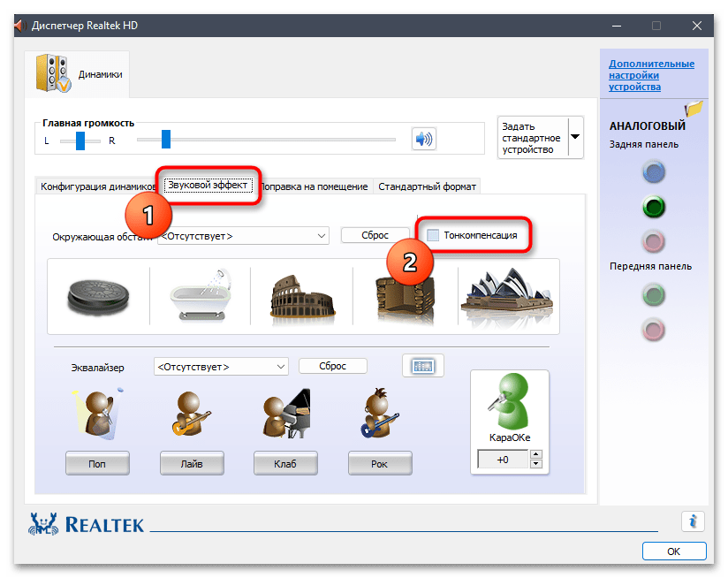
Task: Mute sound with the speaker icon
Action: tap(423, 139)
